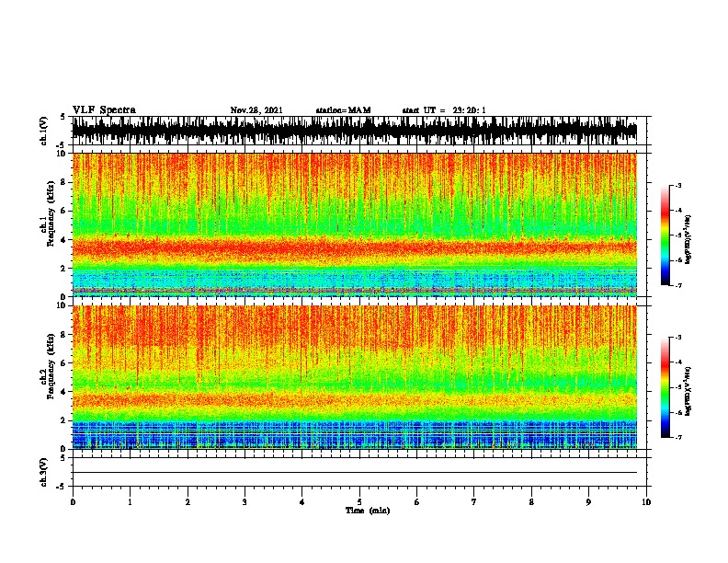Click the ch.1 spectrogram panel
This screenshot has width=728, height=563.
[x=355, y=224]
